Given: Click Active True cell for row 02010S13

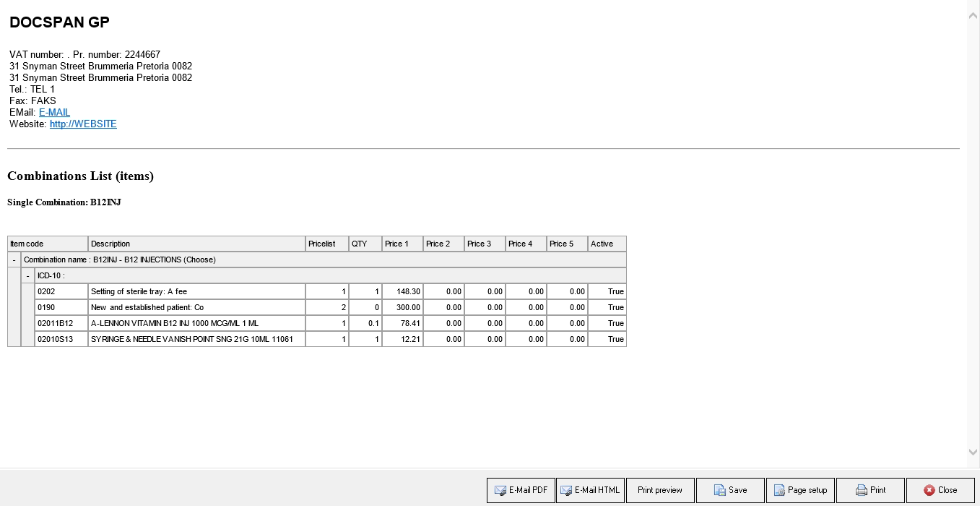Looking at the screenshot, I should (x=607, y=339).
